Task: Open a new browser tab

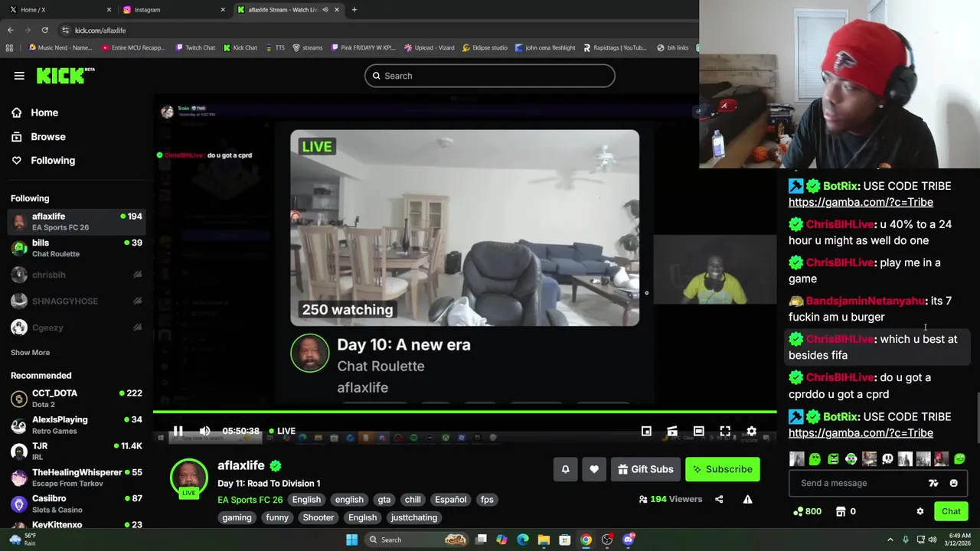Action: point(354,10)
